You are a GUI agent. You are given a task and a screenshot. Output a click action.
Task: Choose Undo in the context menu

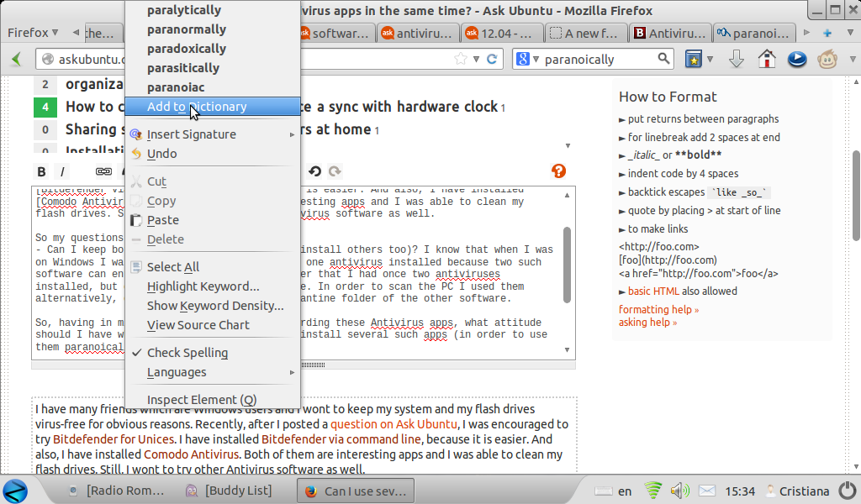213,154
